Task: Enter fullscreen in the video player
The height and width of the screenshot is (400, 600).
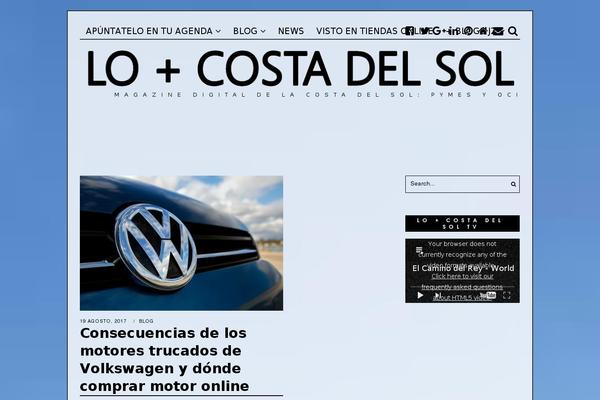Action: coord(507,295)
